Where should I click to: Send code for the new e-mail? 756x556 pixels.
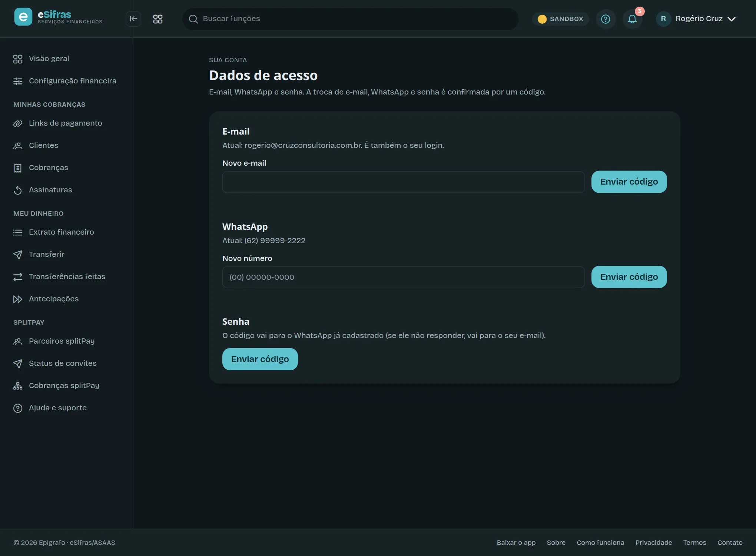tap(629, 182)
